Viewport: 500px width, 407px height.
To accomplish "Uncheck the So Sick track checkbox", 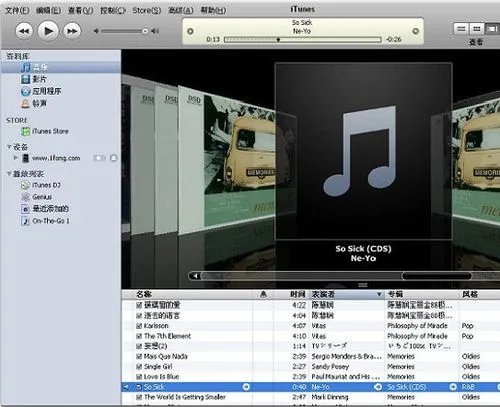I will click(x=139, y=387).
